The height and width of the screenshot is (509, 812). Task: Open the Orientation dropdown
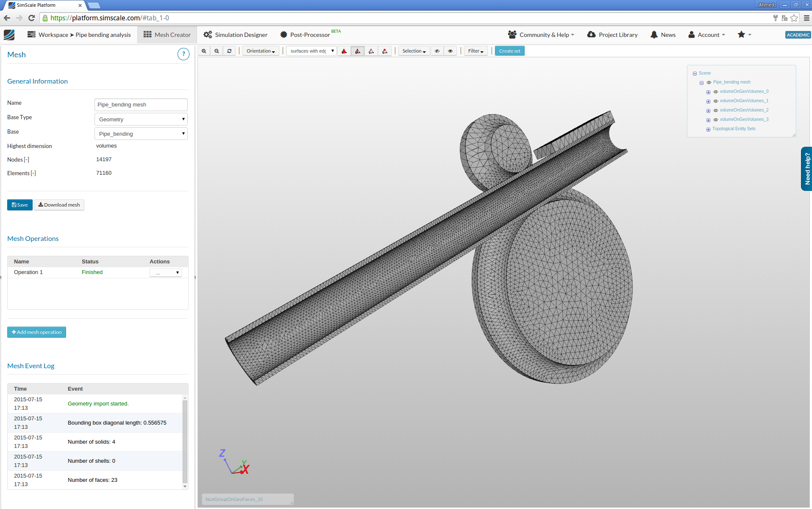click(261, 51)
